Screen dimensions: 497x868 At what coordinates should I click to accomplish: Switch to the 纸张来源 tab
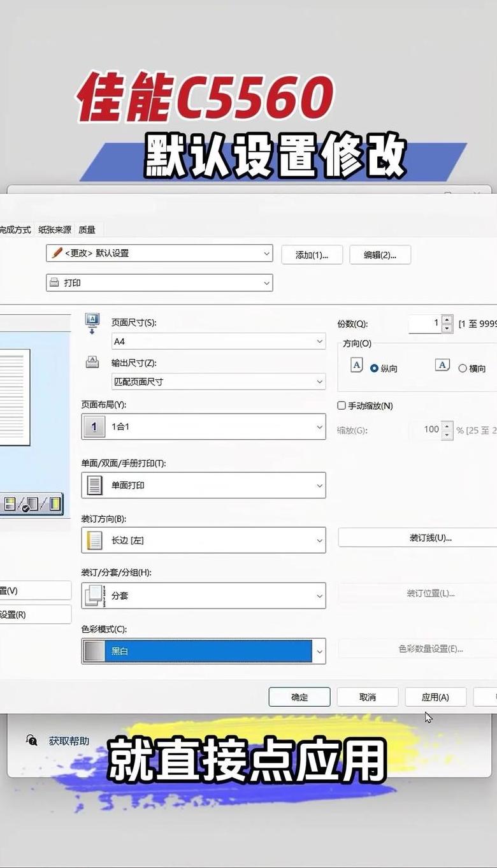click(x=55, y=229)
